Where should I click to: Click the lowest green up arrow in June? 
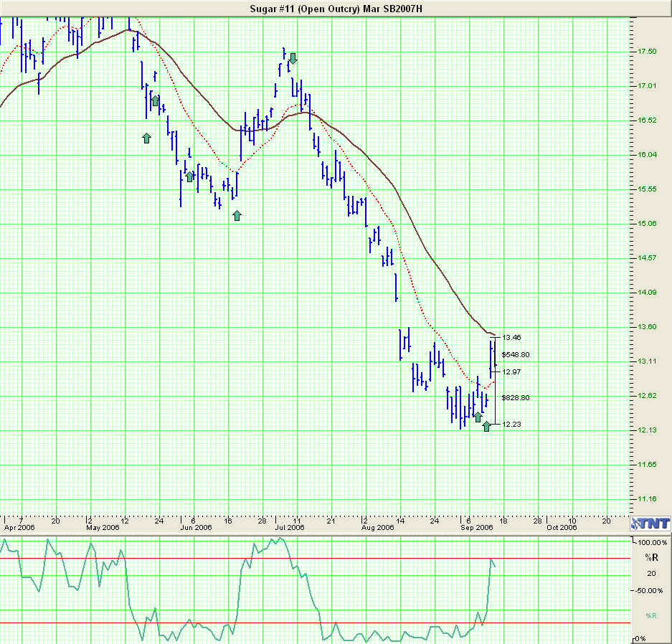237,216
